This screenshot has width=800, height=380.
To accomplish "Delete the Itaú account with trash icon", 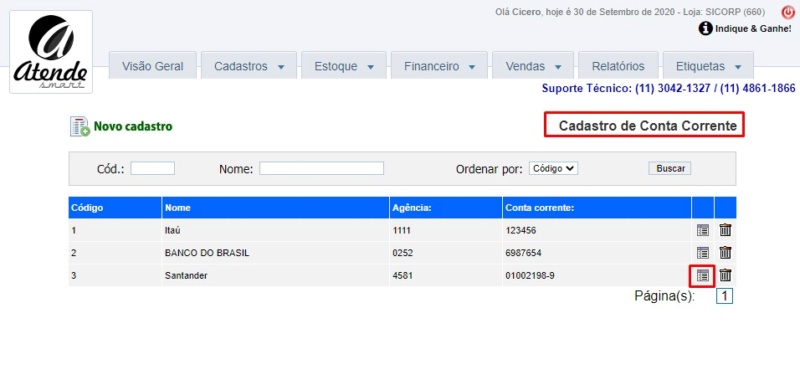I will [x=725, y=231].
